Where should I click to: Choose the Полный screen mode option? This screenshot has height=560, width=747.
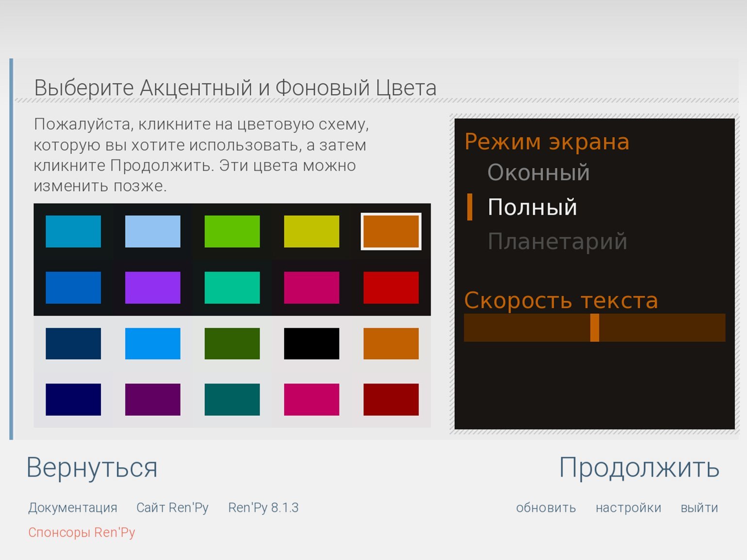532,207
